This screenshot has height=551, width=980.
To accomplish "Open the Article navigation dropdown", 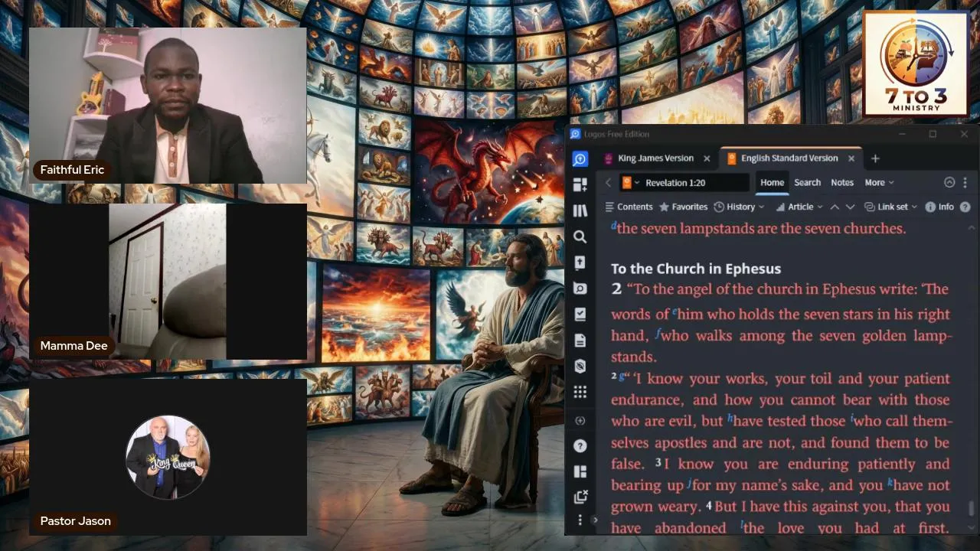I will tap(799, 207).
